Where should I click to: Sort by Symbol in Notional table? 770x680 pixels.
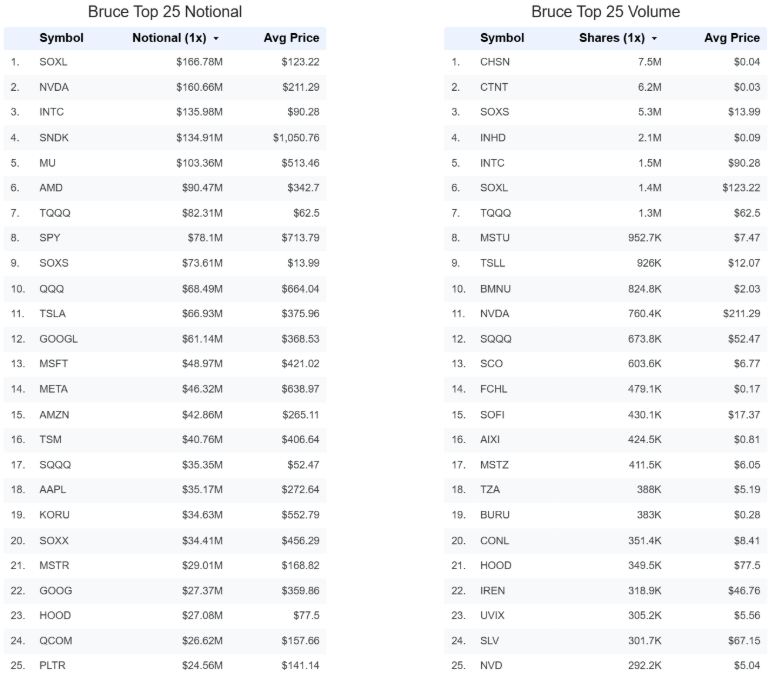pyautogui.click(x=61, y=38)
